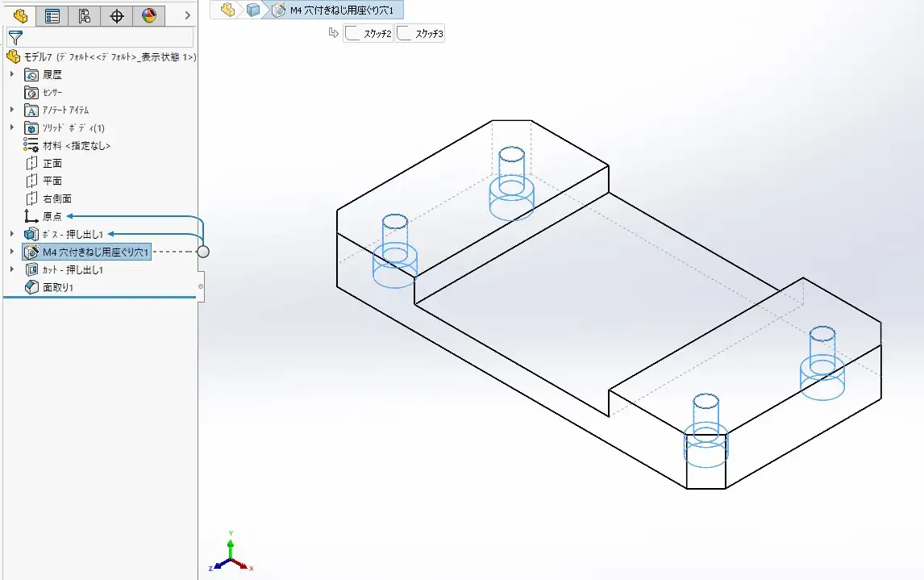Select the 材料 <指定なし> item
This screenshot has width=924, height=580.
coord(76,146)
